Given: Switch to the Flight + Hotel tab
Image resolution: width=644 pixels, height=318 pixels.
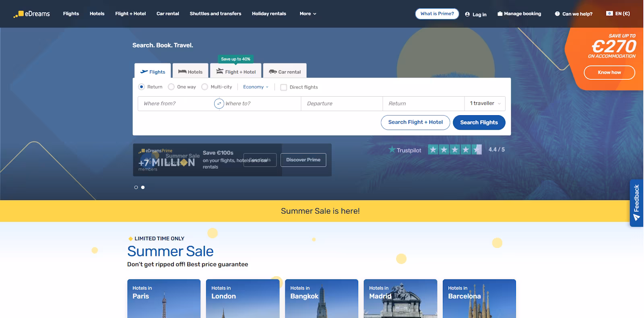Looking at the screenshot, I should (x=236, y=71).
